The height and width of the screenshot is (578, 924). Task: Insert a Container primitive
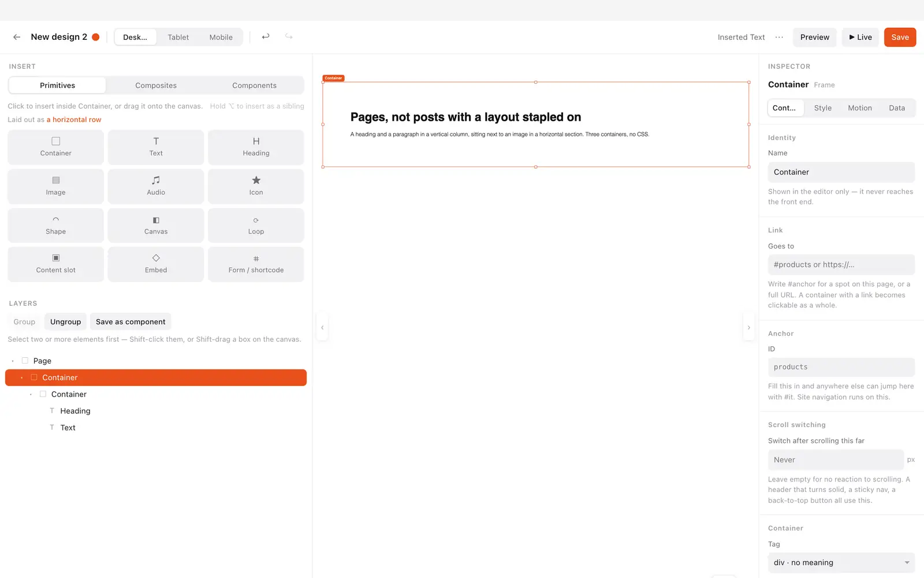[56, 147]
